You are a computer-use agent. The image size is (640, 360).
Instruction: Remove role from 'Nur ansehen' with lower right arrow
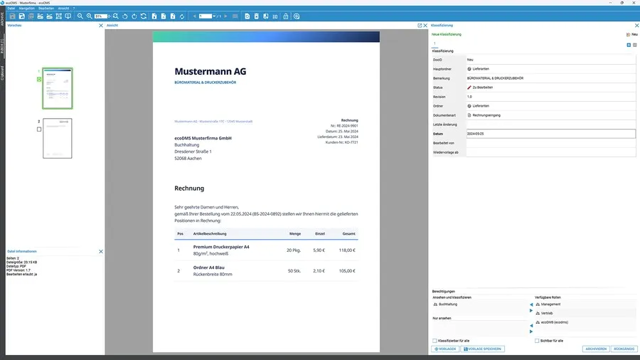point(531,331)
